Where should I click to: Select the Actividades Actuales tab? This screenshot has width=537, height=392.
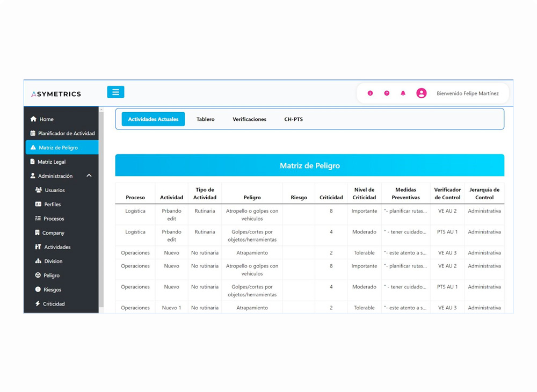click(153, 119)
